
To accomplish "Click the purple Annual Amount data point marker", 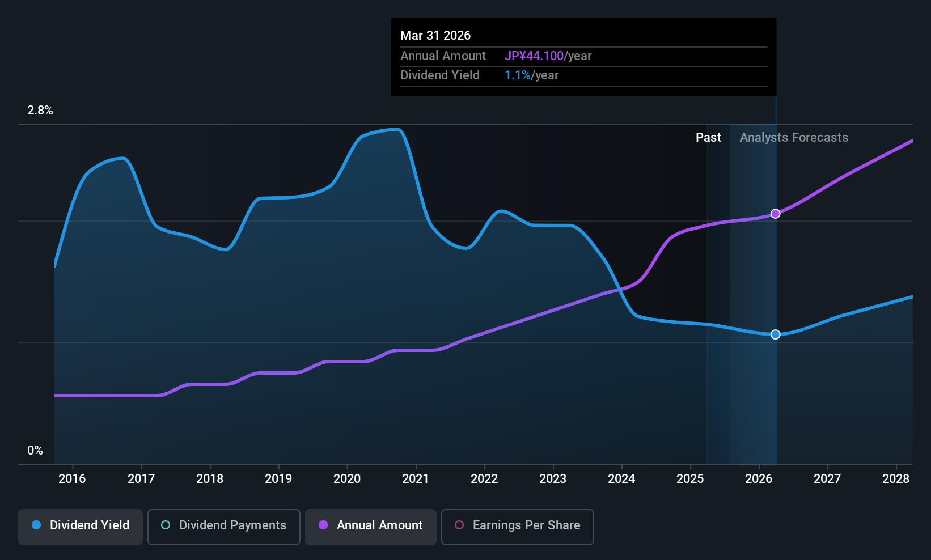I will (x=776, y=214).
